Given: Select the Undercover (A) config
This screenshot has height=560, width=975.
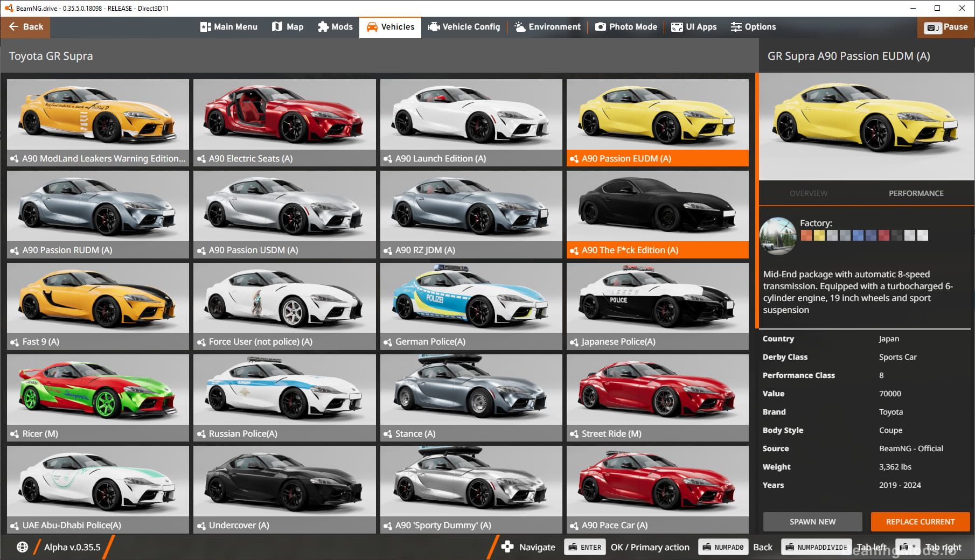Looking at the screenshot, I should [284, 489].
